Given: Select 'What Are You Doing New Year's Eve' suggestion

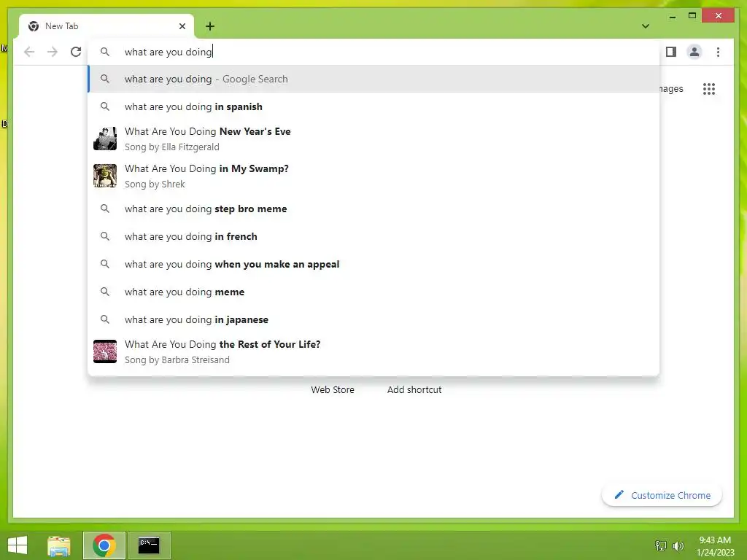Looking at the screenshot, I should click(374, 139).
